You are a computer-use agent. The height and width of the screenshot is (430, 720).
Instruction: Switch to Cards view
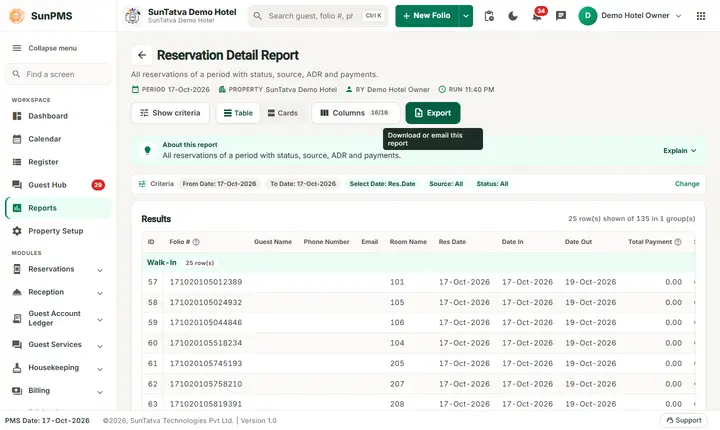click(x=283, y=113)
